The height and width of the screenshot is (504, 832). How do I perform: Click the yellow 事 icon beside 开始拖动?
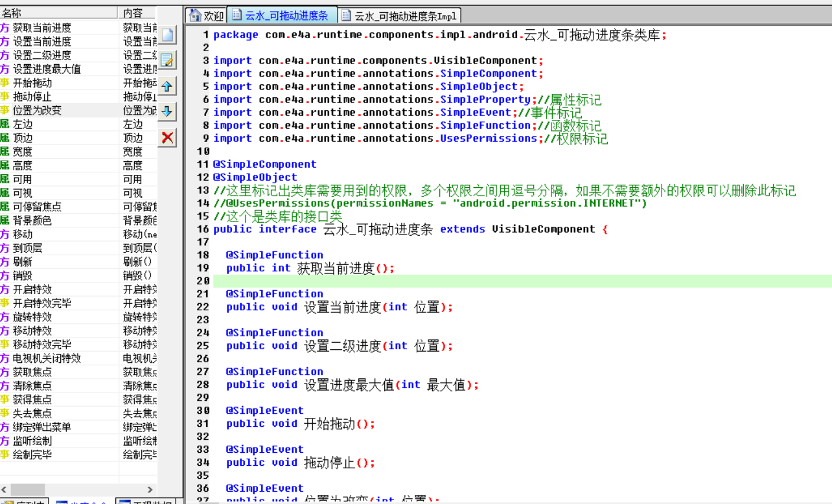pos(5,83)
